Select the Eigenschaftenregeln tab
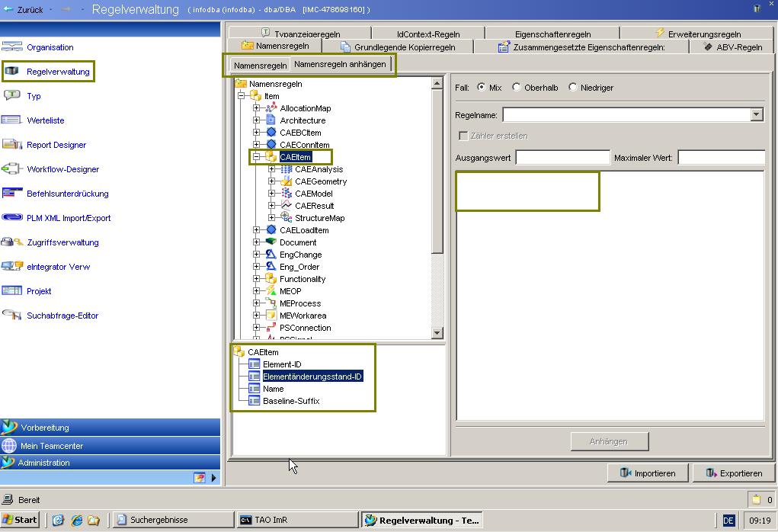This screenshot has width=778, height=532. pyautogui.click(x=552, y=34)
